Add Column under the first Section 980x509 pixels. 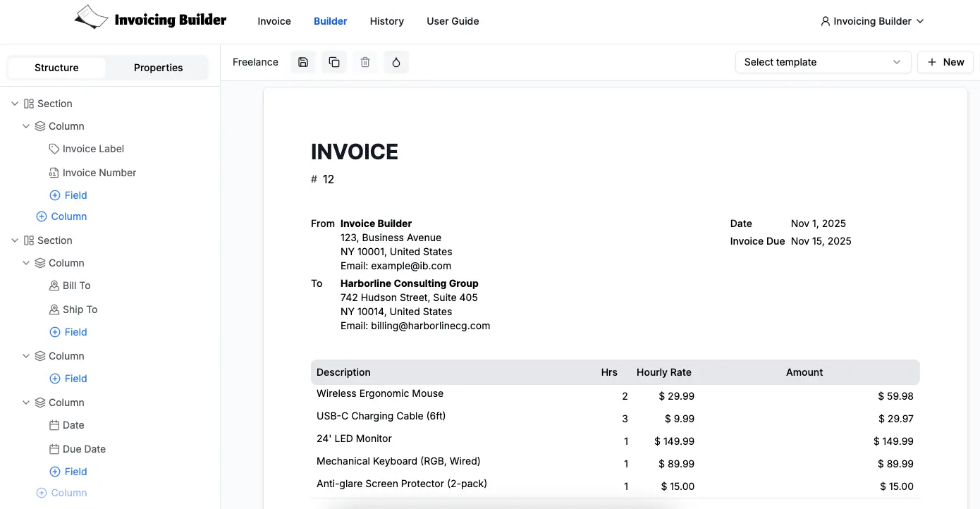(x=61, y=216)
